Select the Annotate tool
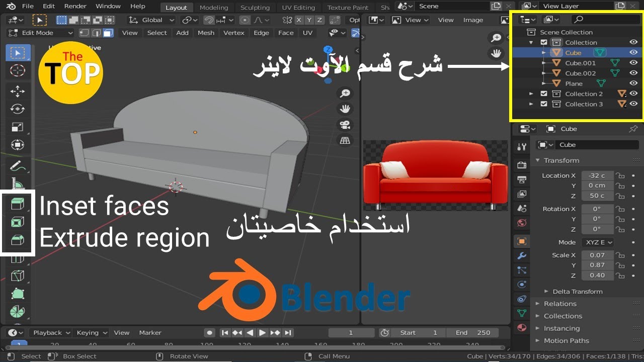The height and width of the screenshot is (362, 644). pyautogui.click(x=18, y=165)
